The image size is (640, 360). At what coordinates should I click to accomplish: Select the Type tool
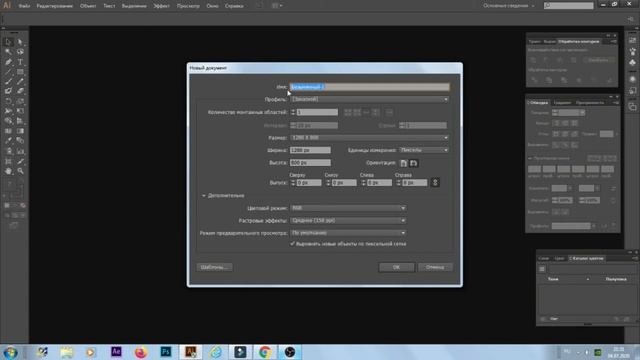[x=20, y=62]
